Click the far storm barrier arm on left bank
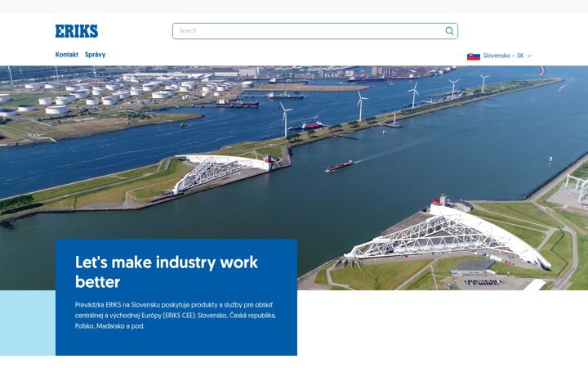588x368 pixels. coord(221,173)
